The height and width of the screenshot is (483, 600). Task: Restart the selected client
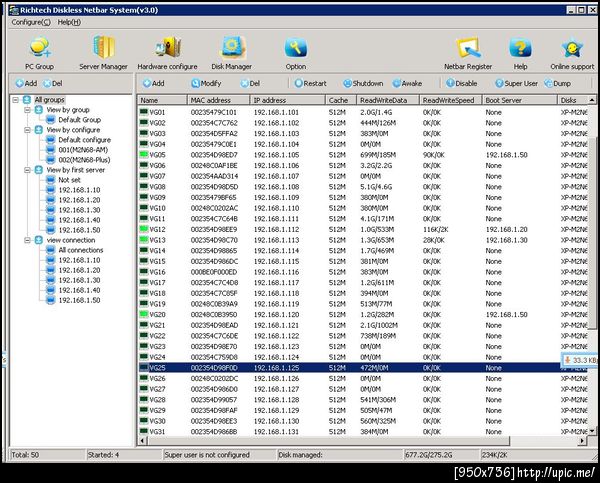click(x=310, y=83)
